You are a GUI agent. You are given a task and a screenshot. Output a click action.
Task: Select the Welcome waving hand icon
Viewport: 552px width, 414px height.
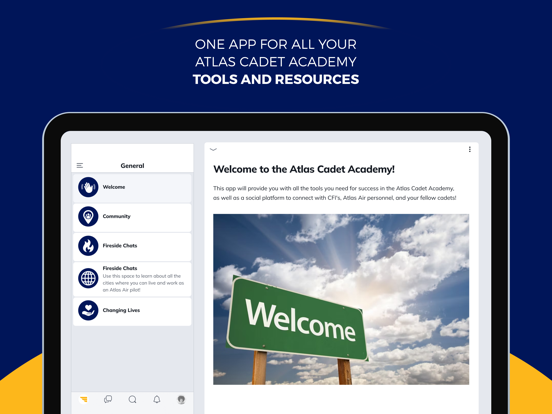(x=88, y=187)
